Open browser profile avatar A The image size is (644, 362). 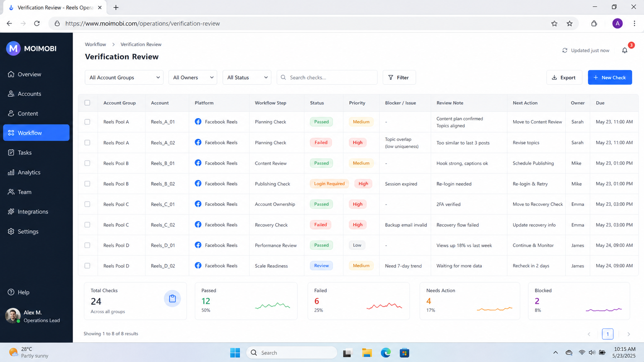pyautogui.click(x=617, y=23)
